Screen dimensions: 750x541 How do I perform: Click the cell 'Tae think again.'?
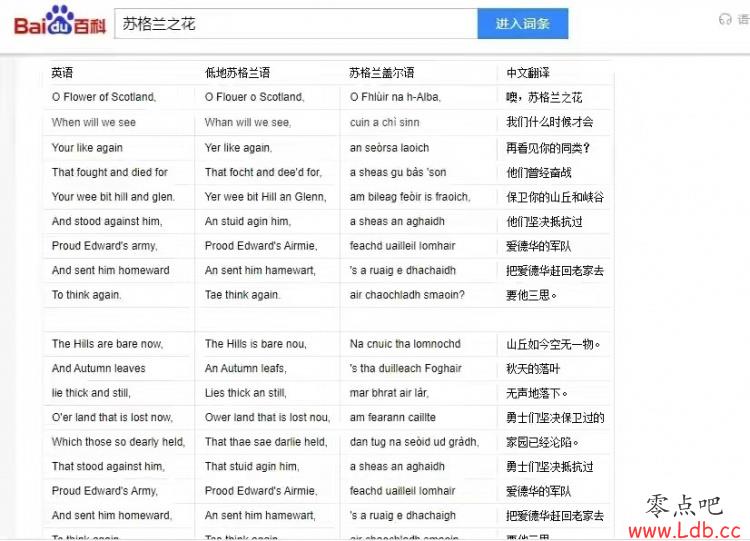[x=242, y=295]
